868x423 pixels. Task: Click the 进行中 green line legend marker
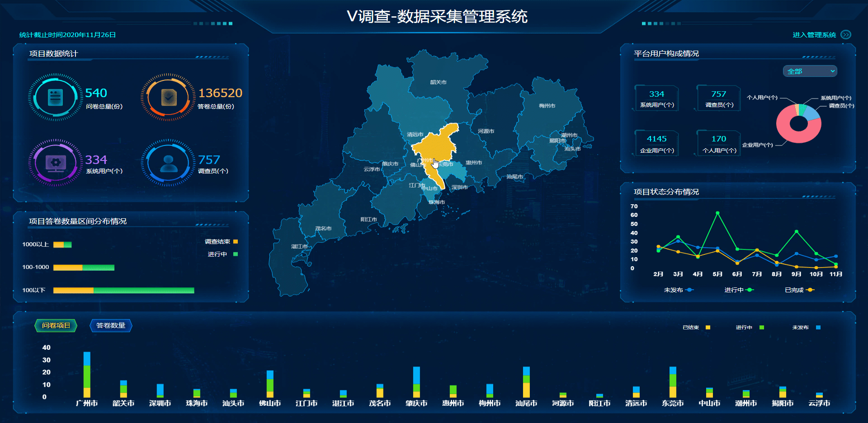pyautogui.click(x=750, y=290)
